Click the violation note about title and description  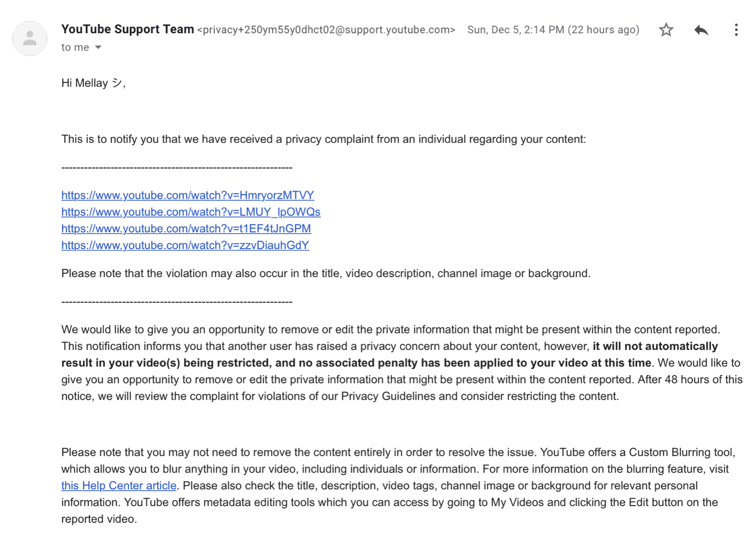pos(326,273)
